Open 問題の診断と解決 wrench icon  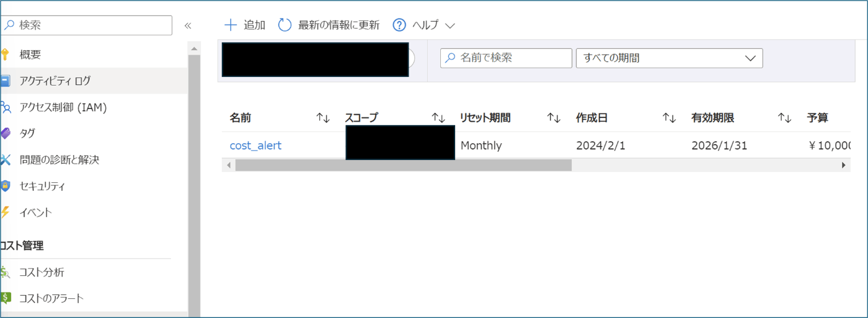[5, 160]
